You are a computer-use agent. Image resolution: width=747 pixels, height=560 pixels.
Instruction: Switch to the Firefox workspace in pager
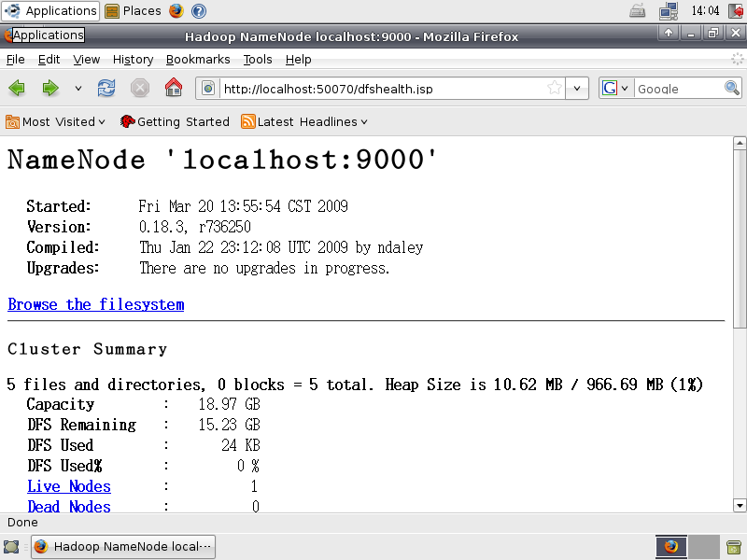671,546
